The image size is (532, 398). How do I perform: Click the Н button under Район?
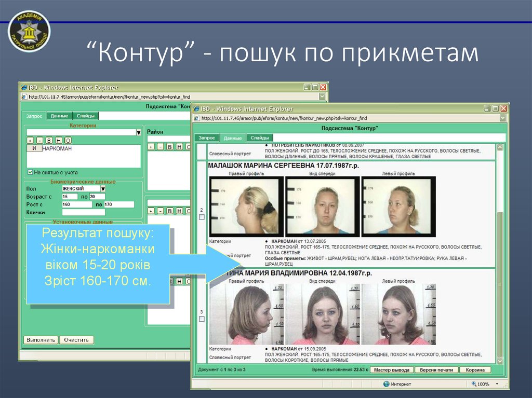pos(179,147)
